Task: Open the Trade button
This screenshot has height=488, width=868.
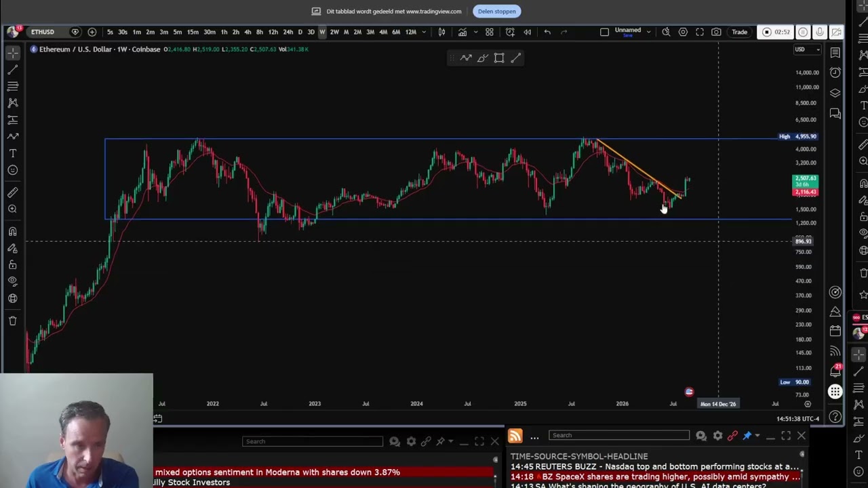Action: click(x=739, y=32)
